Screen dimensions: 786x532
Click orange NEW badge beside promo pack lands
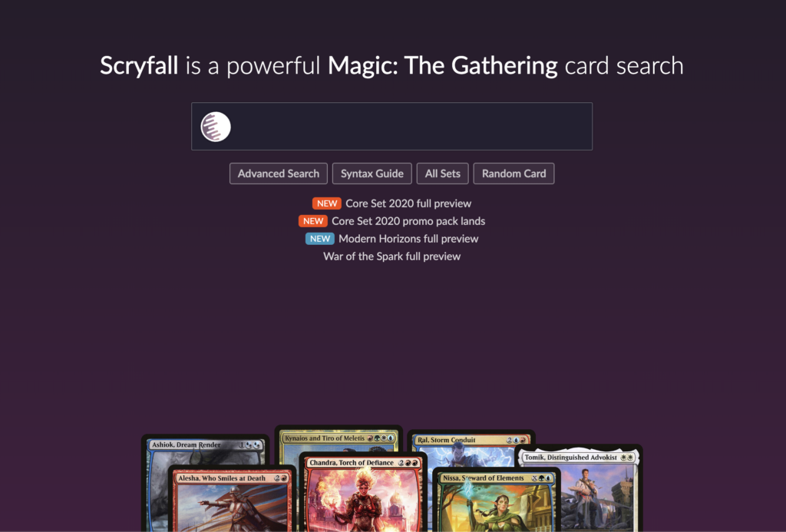click(x=313, y=221)
